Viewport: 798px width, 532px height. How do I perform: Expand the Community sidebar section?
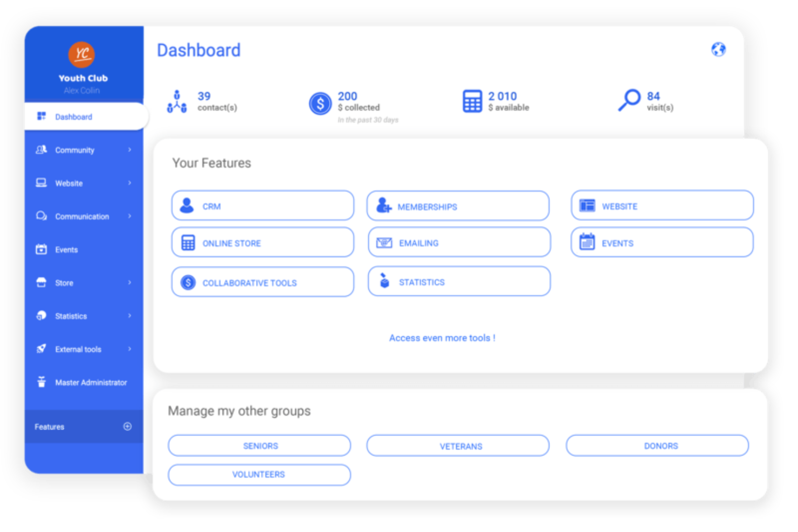[x=74, y=150]
